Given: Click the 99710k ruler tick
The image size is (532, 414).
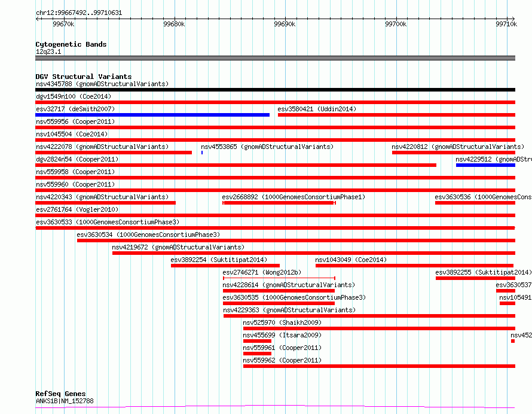Looking at the screenshot, I should click(x=506, y=24).
